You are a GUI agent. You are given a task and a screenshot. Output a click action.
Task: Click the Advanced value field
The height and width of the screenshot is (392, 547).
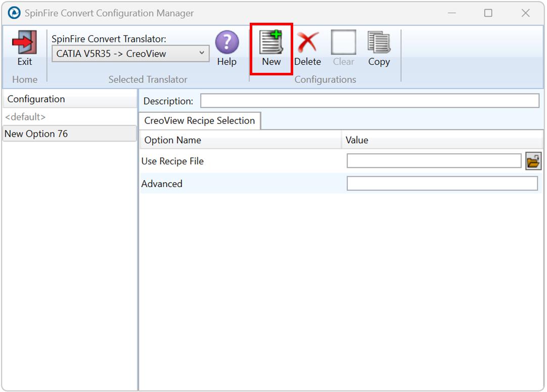pyautogui.click(x=442, y=184)
